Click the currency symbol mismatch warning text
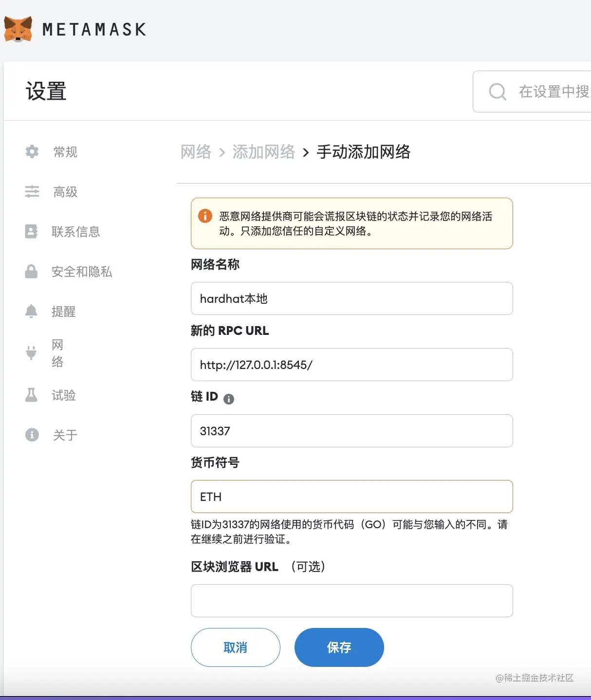 click(x=349, y=532)
